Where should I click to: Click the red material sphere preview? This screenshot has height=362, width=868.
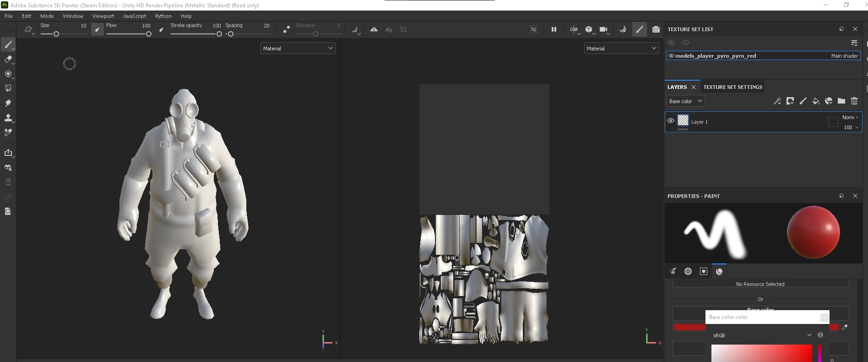point(814,232)
